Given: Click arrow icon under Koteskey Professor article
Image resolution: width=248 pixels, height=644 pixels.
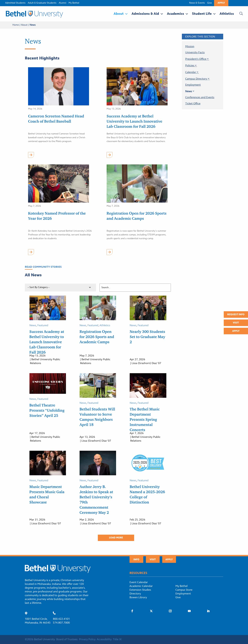Looking at the screenshot, I should (31, 252).
